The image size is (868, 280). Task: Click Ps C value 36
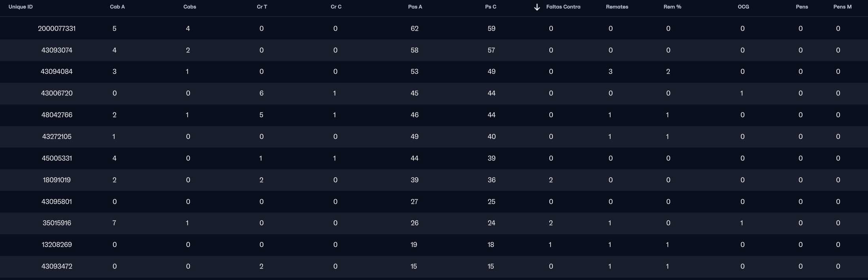tap(491, 180)
